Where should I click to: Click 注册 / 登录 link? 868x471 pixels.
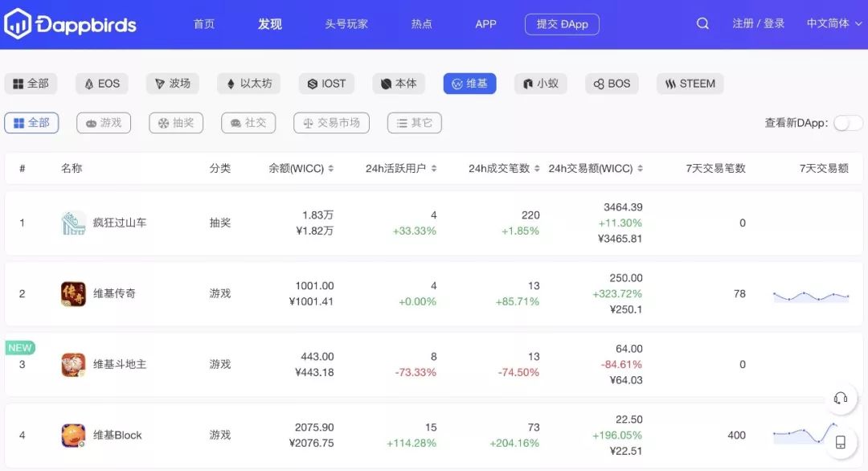coord(759,24)
